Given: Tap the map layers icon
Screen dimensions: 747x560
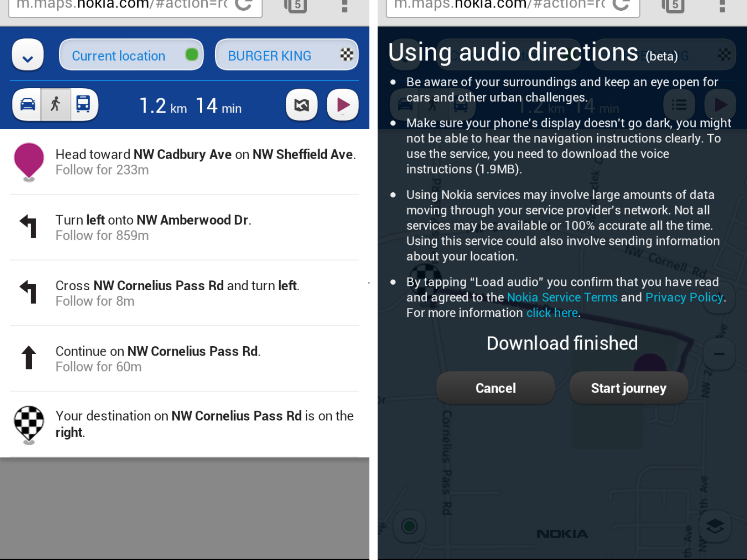Looking at the screenshot, I should click(x=715, y=526).
